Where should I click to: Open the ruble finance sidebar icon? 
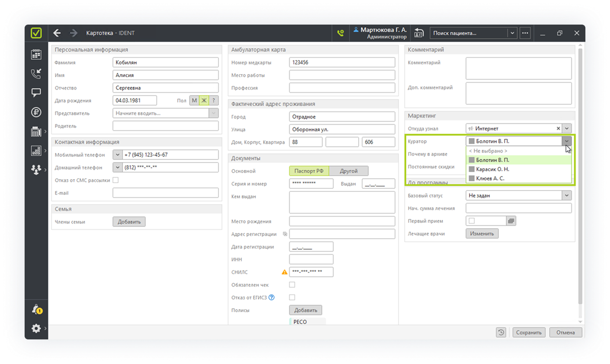[x=36, y=112]
